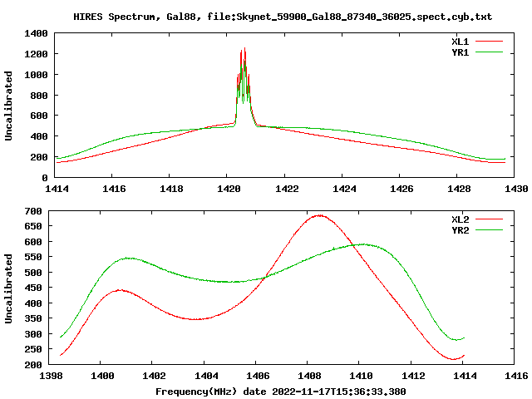Click the 1410 tick label
This screenshot has width=532, height=399.
coord(361,376)
